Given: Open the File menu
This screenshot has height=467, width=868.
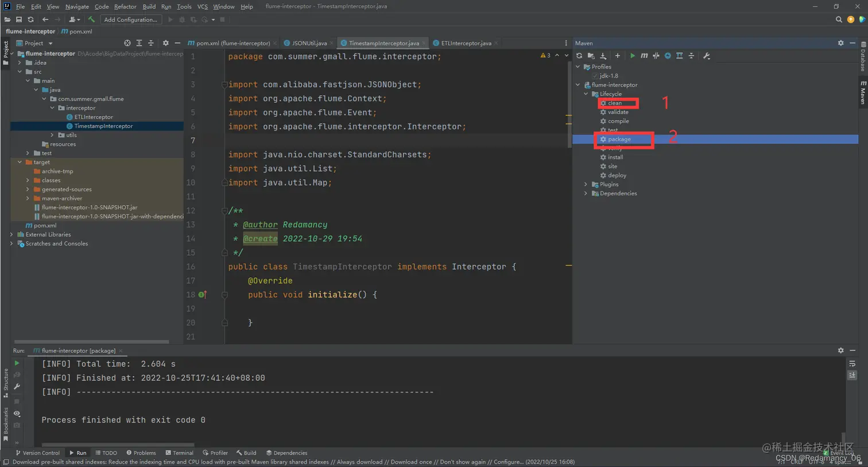Looking at the screenshot, I should tap(20, 6).
